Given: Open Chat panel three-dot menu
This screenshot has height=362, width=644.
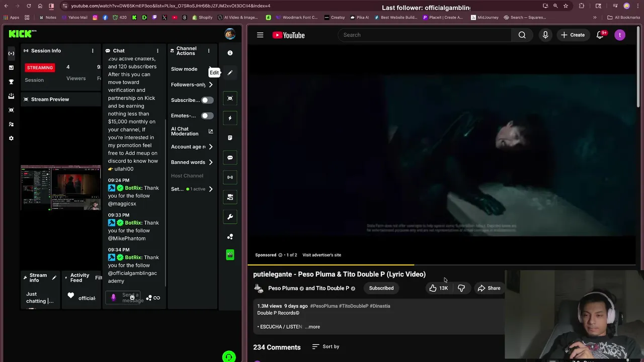Looking at the screenshot, I should [157, 51].
